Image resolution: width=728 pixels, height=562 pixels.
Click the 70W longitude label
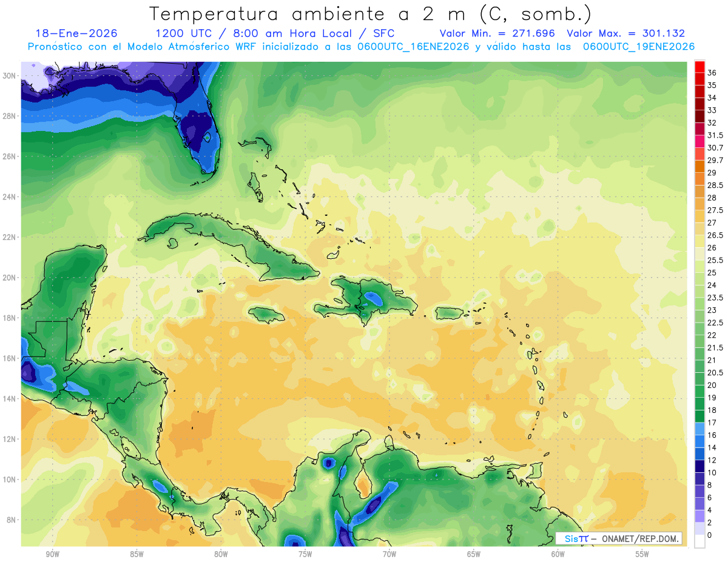(x=389, y=554)
